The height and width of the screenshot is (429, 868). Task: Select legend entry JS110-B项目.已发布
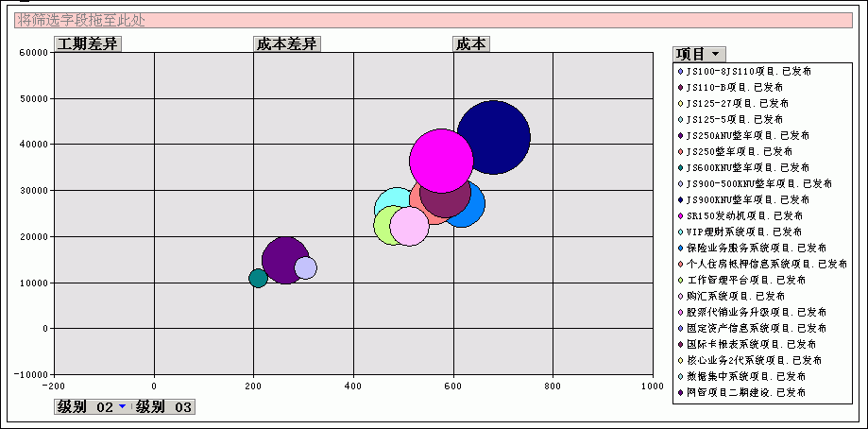(x=730, y=88)
